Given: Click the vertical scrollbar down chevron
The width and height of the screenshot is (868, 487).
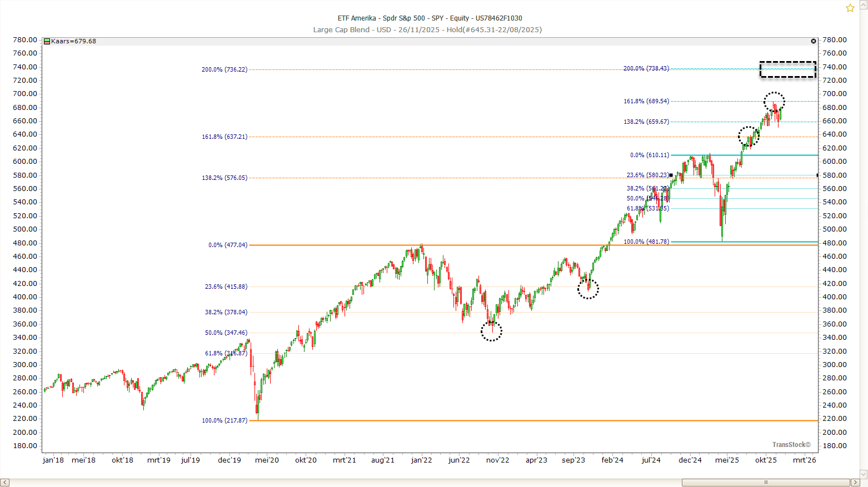Looking at the screenshot, I should [863, 475].
